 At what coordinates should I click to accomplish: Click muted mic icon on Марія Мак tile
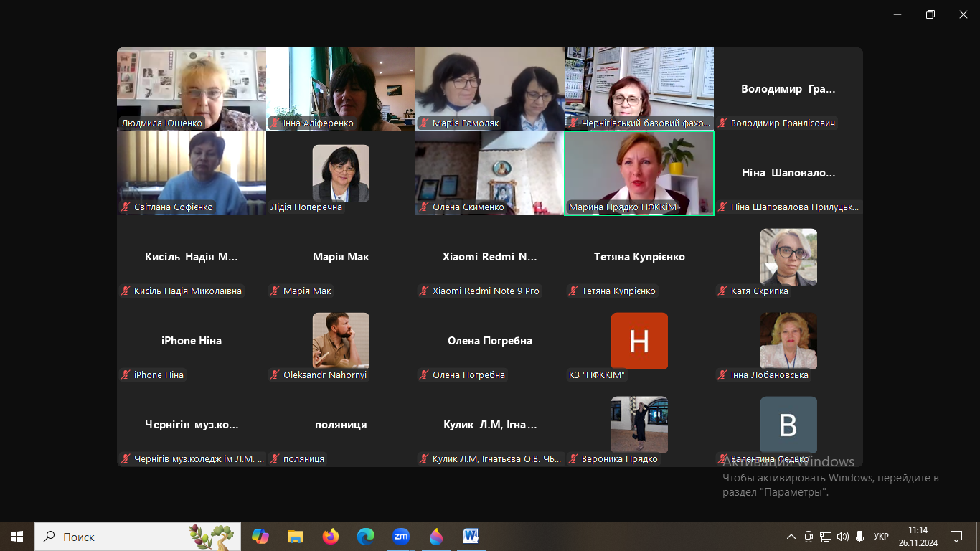click(x=275, y=291)
